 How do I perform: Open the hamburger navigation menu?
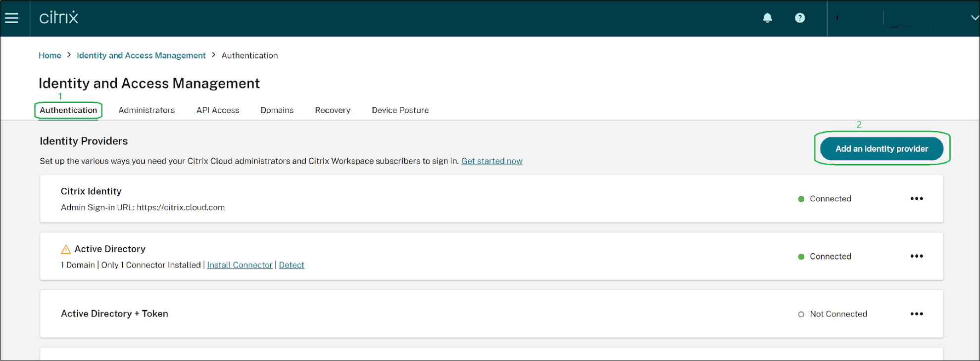11,18
